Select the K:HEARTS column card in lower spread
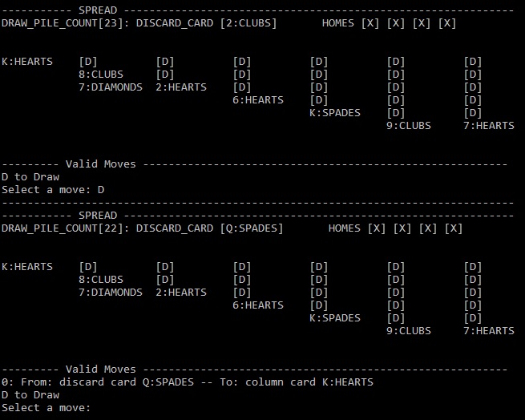The image size is (525, 420). point(27,267)
